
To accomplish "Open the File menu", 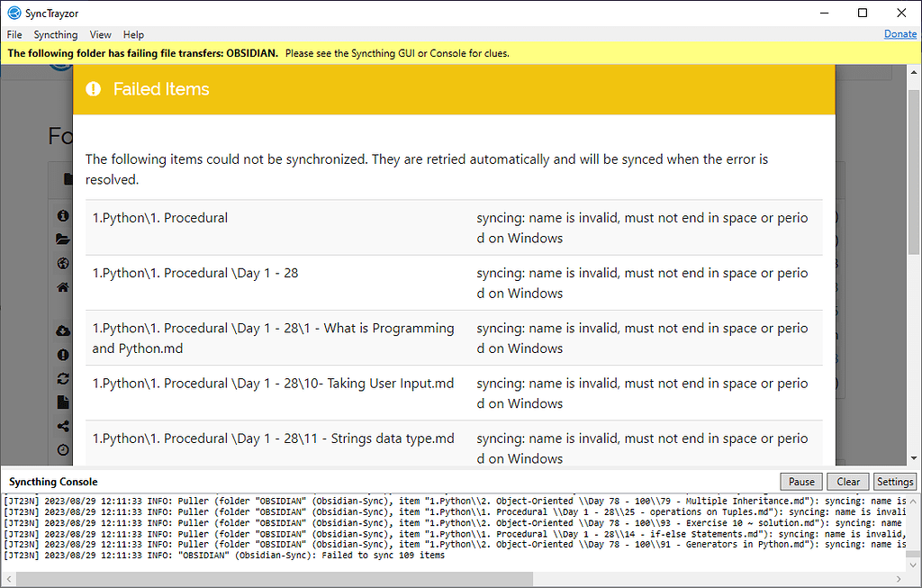I will click(14, 34).
